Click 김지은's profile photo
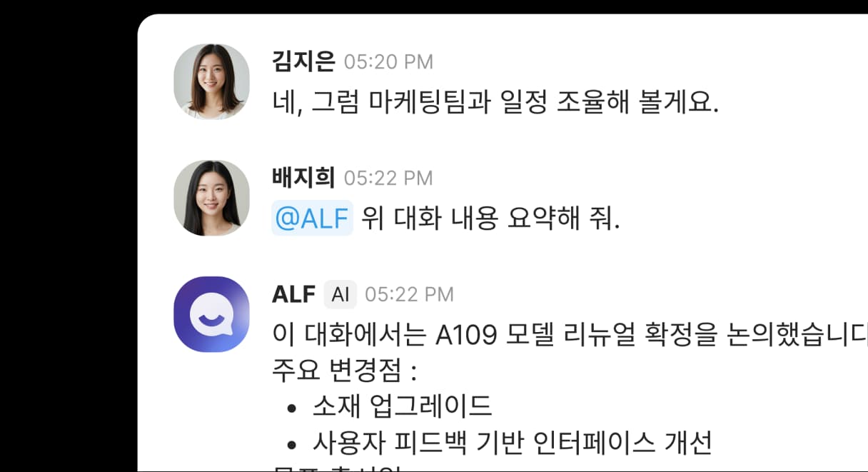Image resolution: width=868 pixels, height=472 pixels. (x=211, y=81)
